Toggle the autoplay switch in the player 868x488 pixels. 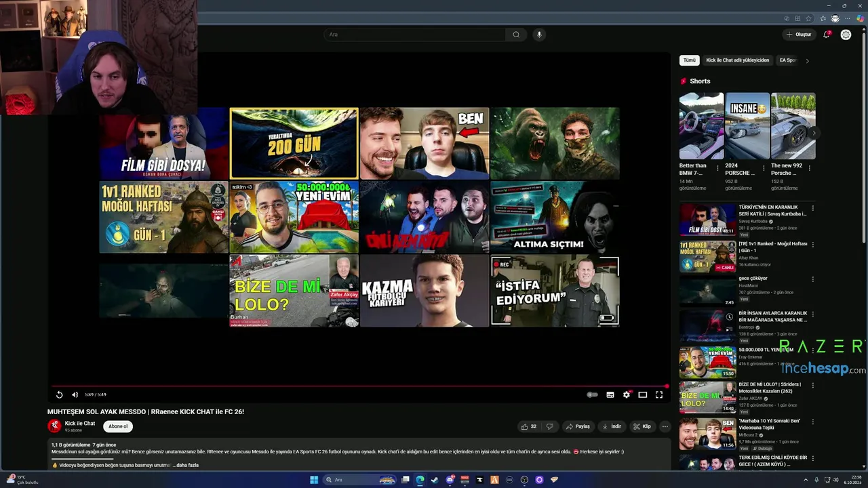592,394
